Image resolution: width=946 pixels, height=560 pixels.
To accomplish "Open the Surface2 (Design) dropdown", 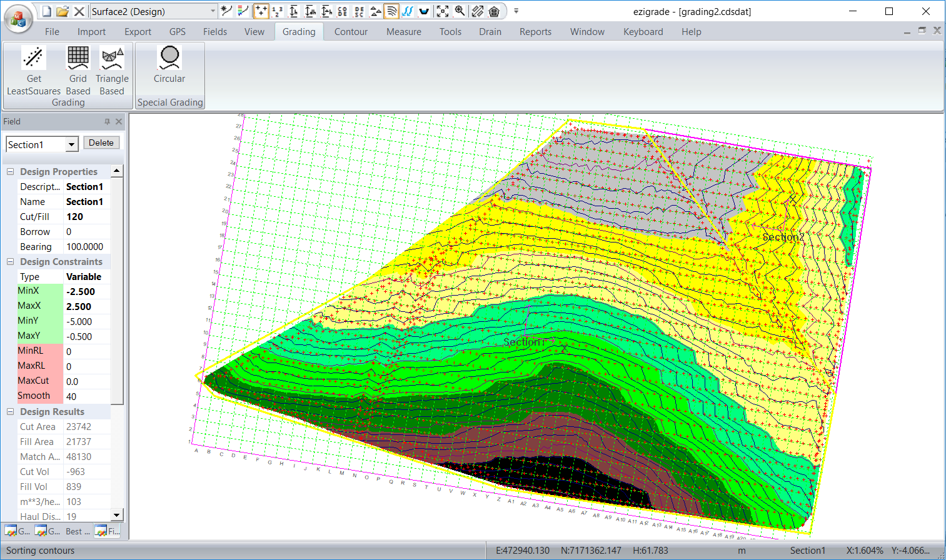I will tap(213, 11).
